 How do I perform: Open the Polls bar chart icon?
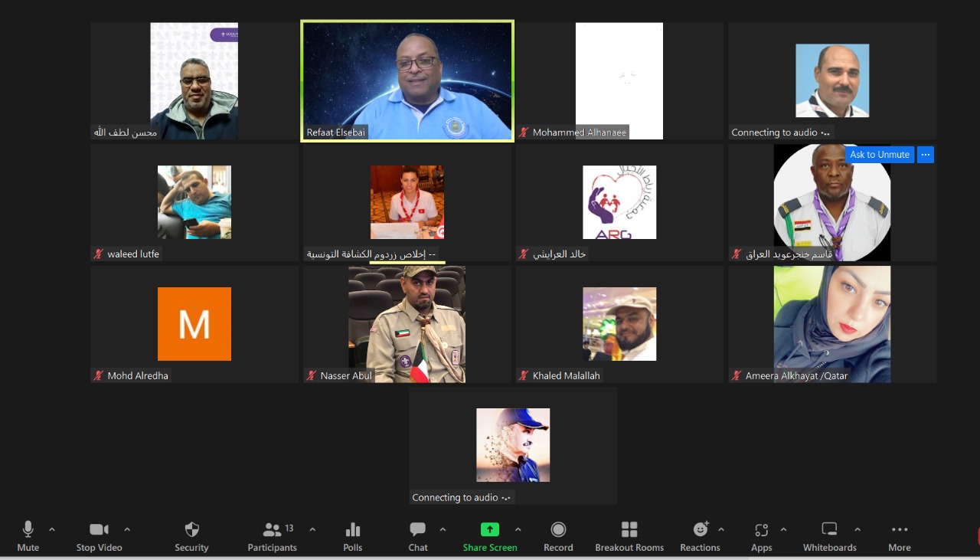[353, 530]
